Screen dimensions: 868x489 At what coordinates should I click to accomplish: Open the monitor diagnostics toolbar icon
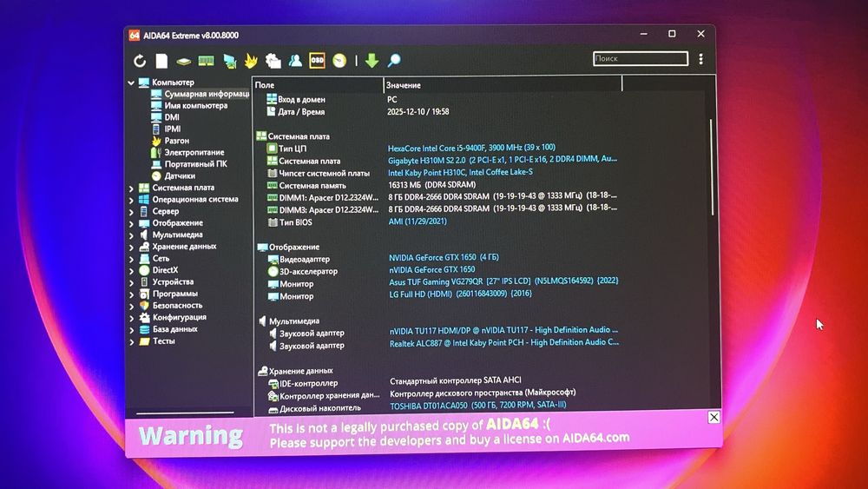(x=229, y=60)
